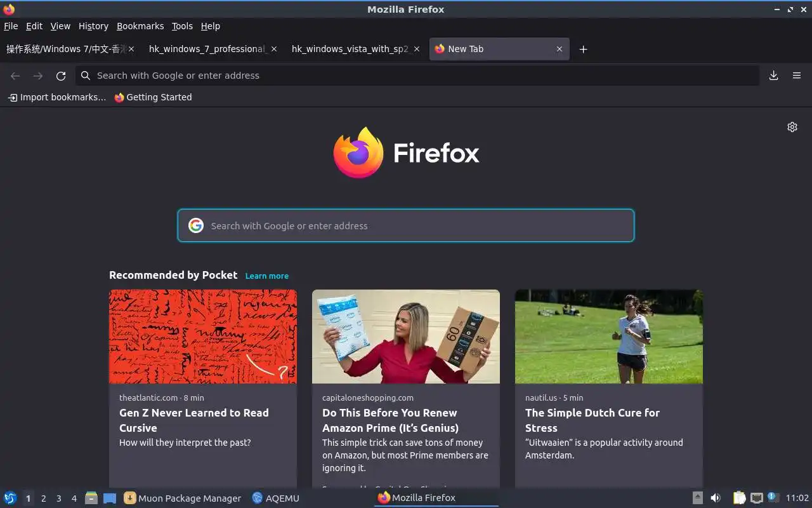Focus the center Google search box
This screenshot has height=508, width=812.
pyautogui.click(x=406, y=225)
